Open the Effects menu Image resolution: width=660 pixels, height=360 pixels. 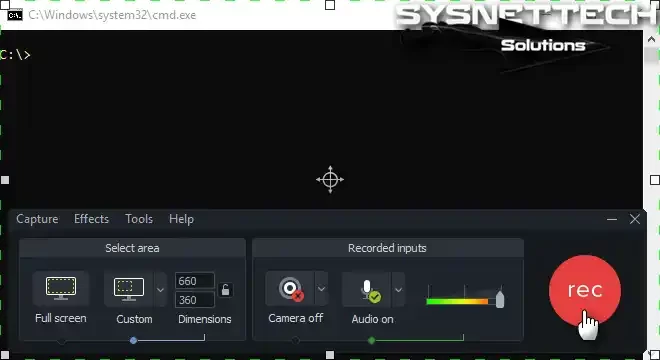[x=91, y=219]
